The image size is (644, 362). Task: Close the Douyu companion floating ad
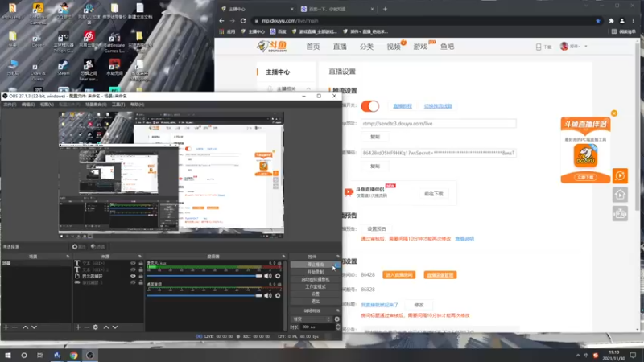coord(614,113)
